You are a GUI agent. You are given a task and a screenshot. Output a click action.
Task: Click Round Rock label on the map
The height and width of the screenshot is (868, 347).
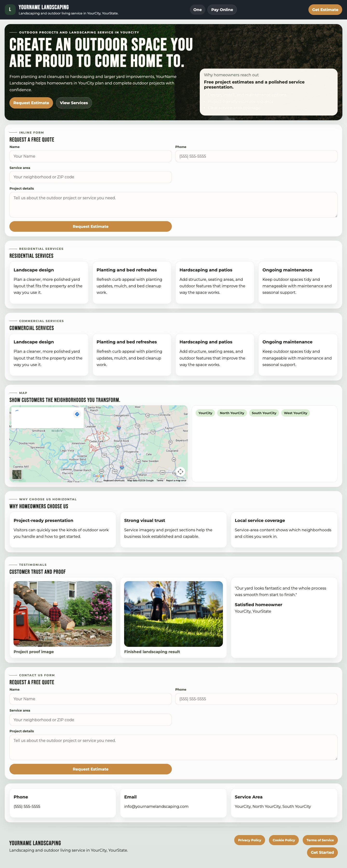pyautogui.click(x=121, y=441)
